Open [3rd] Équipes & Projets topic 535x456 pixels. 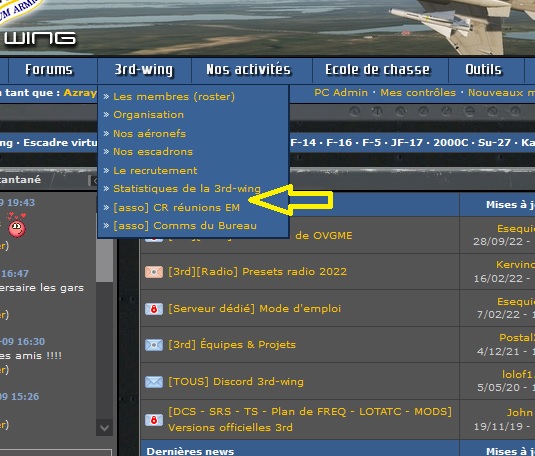click(232, 345)
